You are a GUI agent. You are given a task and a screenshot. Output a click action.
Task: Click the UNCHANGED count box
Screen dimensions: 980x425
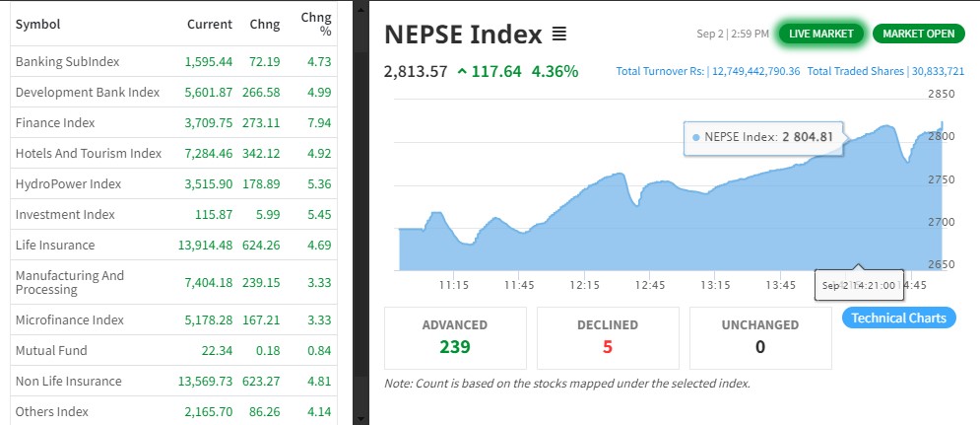click(x=759, y=336)
